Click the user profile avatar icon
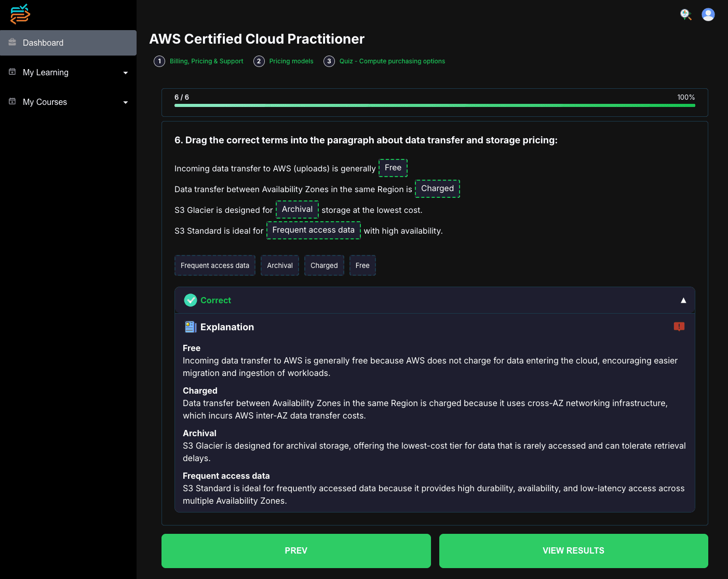 (x=708, y=15)
